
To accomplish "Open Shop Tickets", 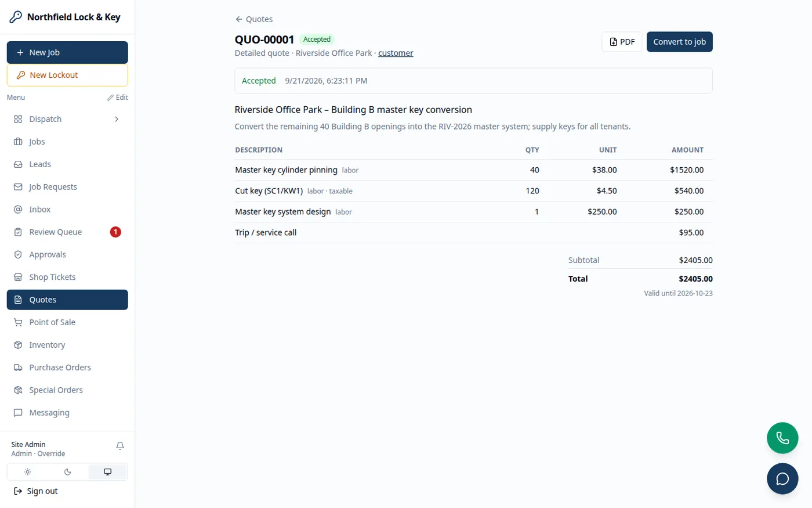I will [67, 278].
